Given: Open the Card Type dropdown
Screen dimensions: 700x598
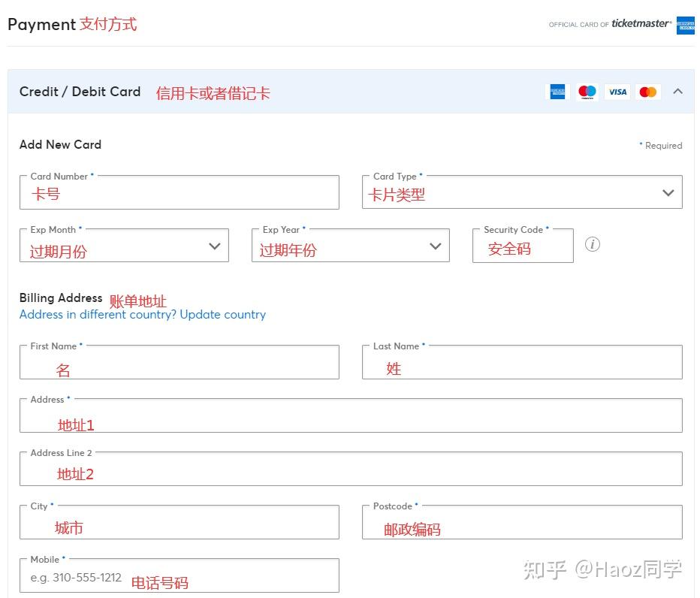Looking at the screenshot, I should pyautogui.click(x=668, y=192).
